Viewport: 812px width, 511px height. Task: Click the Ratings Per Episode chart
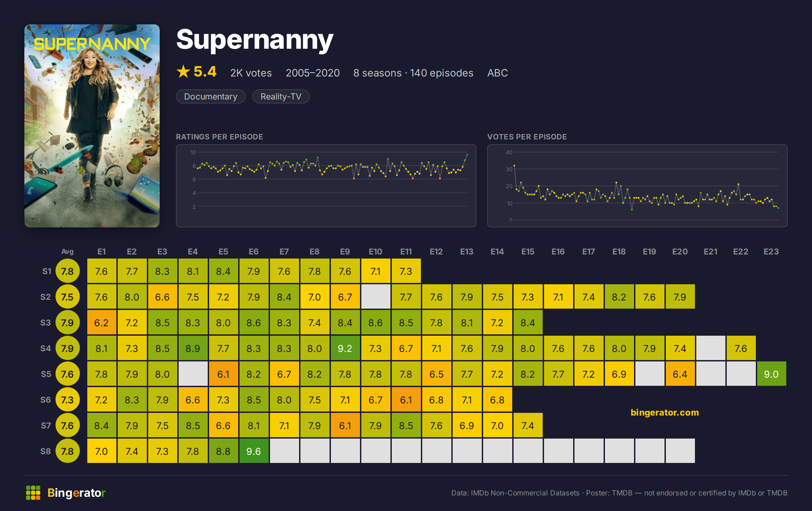(326, 186)
